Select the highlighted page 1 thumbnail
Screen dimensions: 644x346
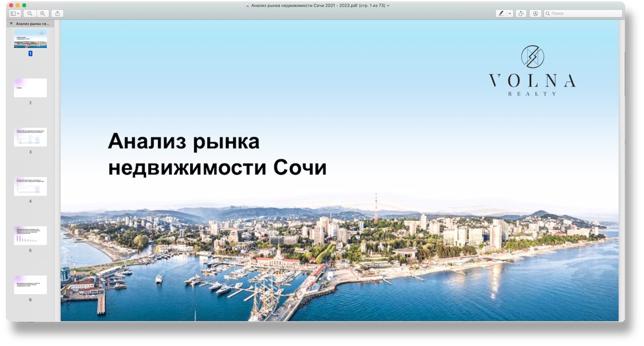pyautogui.click(x=30, y=39)
